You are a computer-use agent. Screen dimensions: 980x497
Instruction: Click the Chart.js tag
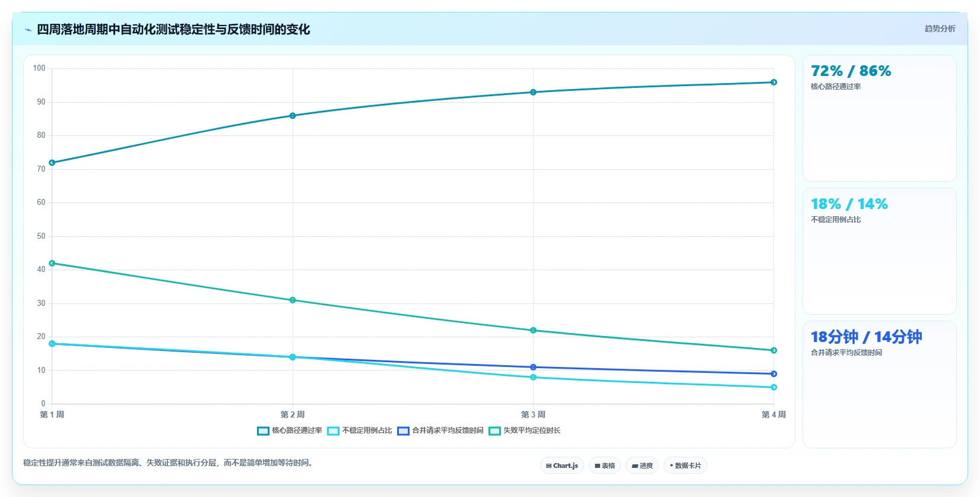tap(562, 466)
